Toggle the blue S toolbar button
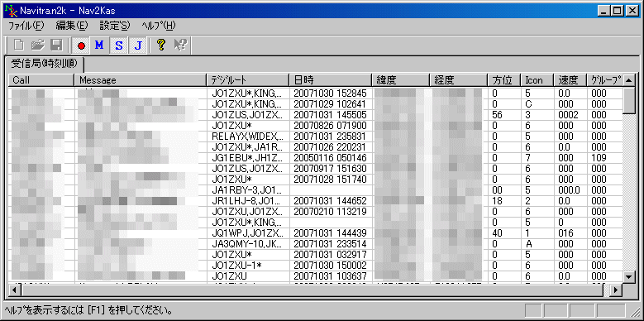This screenshot has width=644, height=321. 119,46
